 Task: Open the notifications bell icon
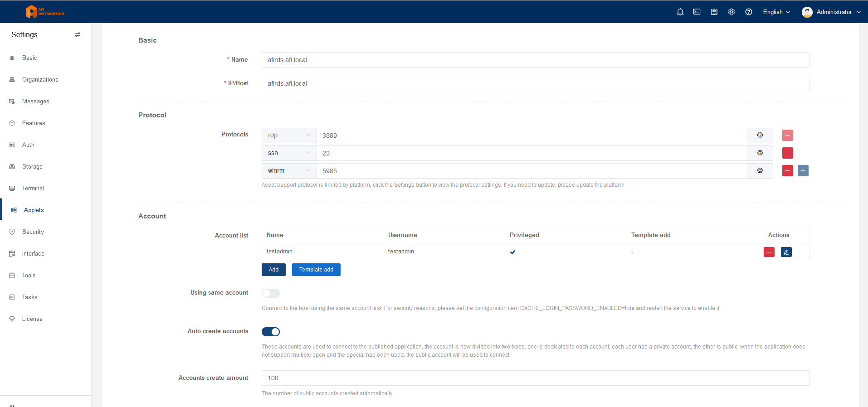pyautogui.click(x=680, y=12)
